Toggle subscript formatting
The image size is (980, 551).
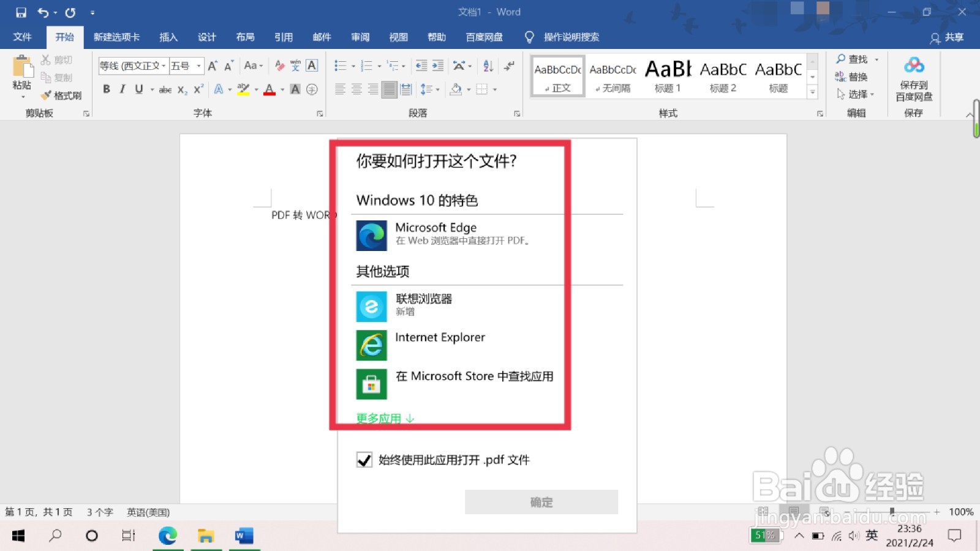pyautogui.click(x=183, y=89)
